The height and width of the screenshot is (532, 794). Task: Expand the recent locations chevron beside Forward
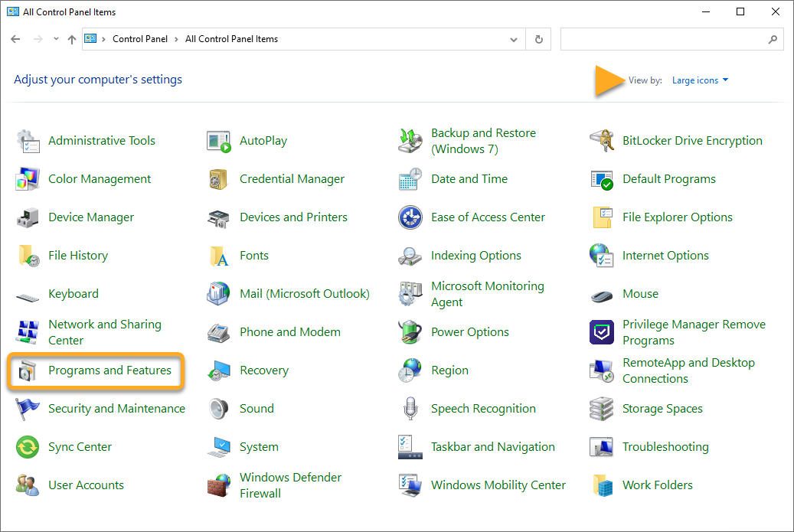pos(56,39)
